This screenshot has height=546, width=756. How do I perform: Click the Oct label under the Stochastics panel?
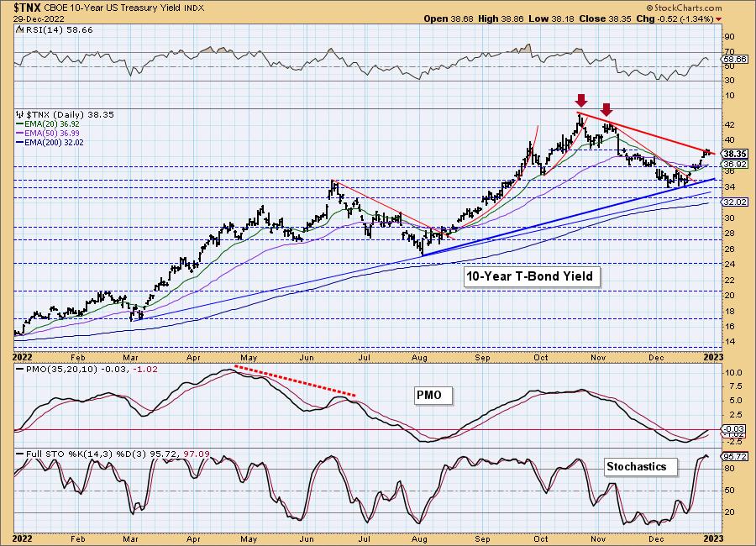pos(540,538)
